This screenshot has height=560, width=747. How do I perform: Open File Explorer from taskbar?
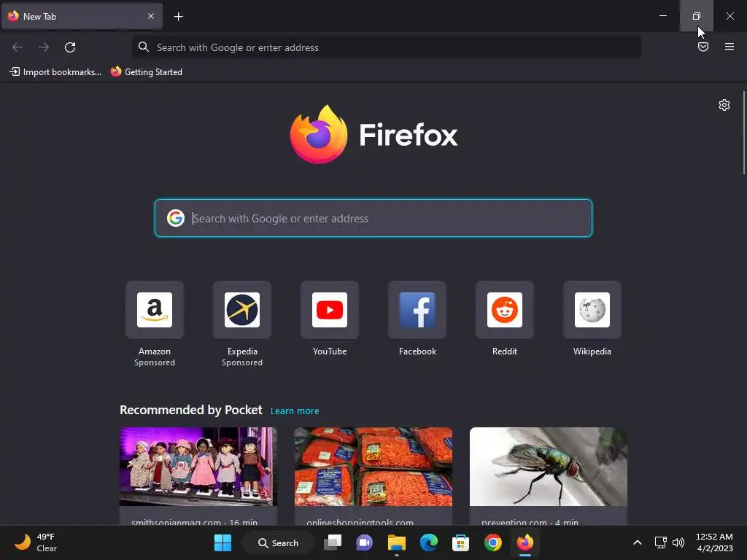(396, 542)
